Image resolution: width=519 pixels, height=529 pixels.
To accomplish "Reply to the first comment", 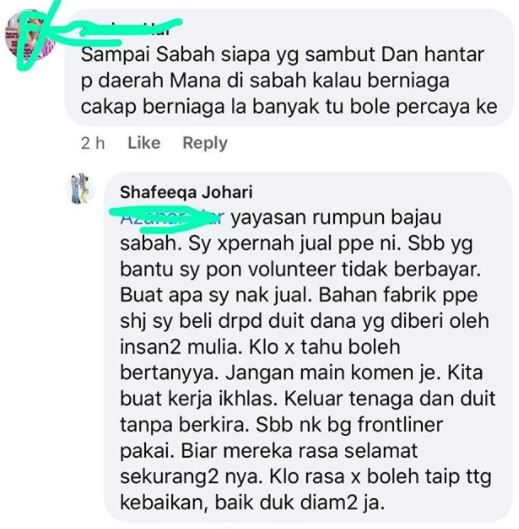I will pos(205,143).
